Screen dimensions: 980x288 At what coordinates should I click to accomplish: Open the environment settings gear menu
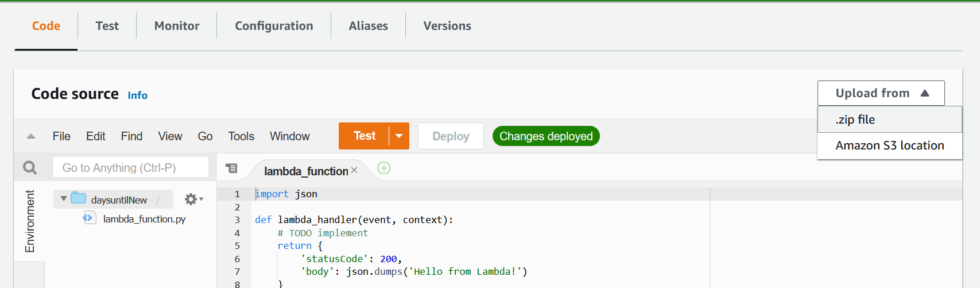pos(193,199)
